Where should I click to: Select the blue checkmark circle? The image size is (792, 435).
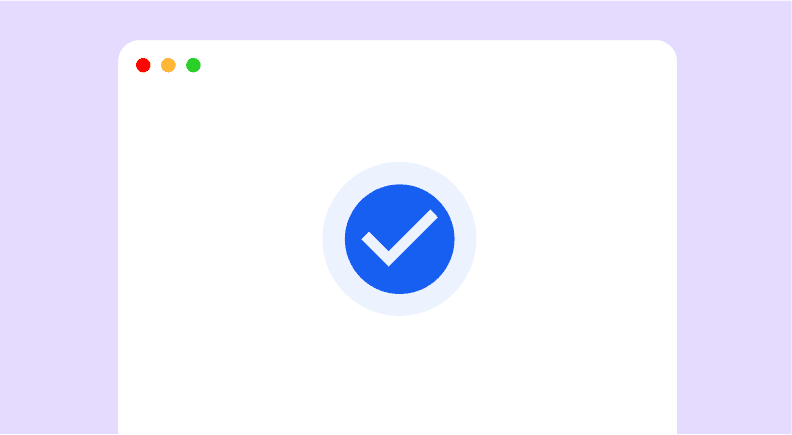point(400,239)
